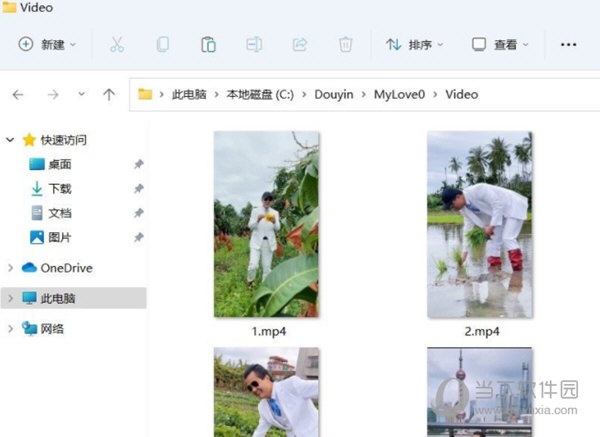This screenshot has width=600, height=437.
Task: Open the 排序 (Sort) dropdown
Action: [414, 45]
